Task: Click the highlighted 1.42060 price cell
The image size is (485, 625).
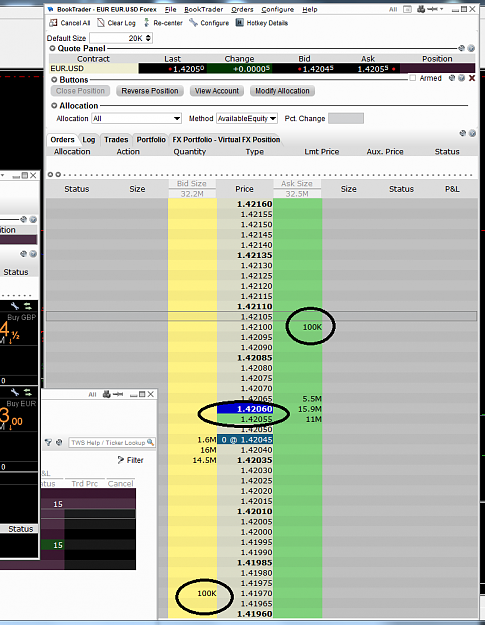Action: coord(245,409)
